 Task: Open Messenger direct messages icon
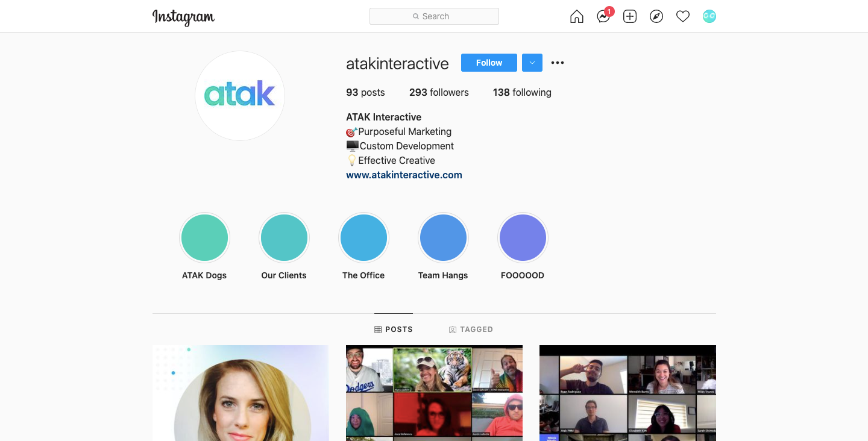click(x=603, y=17)
